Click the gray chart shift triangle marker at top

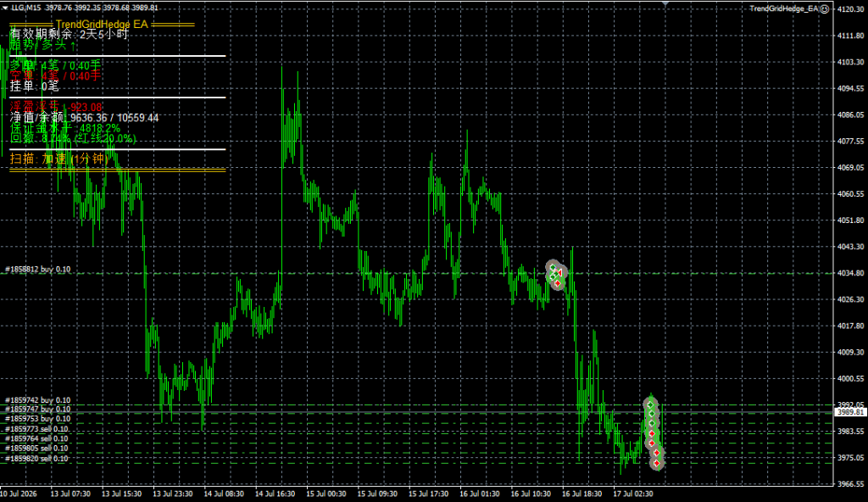click(x=665, y=4)
